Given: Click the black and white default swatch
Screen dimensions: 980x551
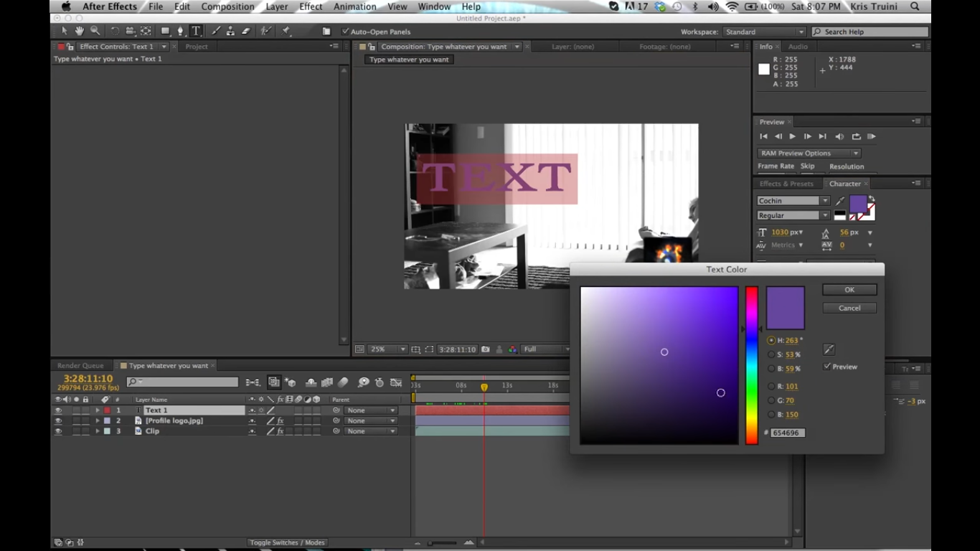Looking at the screenshot, I should coord(840,215).
